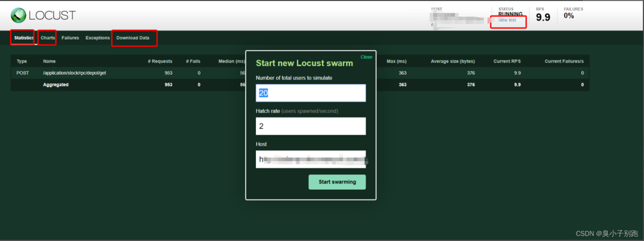
Task: Click the Hatch rate input field
Action: 311,126
